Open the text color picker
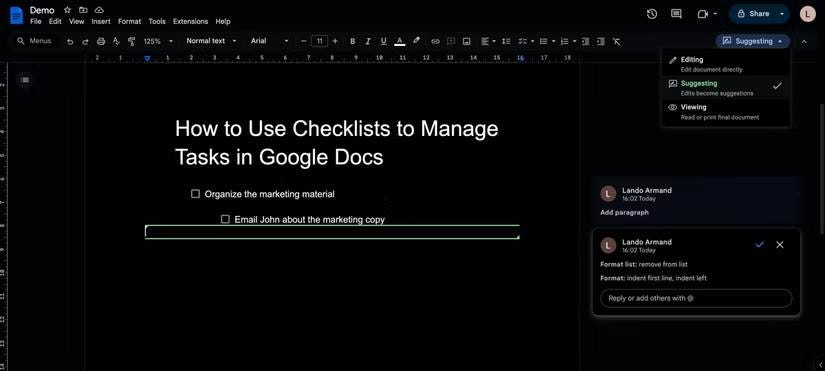The height and width of the screenshot is (371, 825). pos(399,41)
